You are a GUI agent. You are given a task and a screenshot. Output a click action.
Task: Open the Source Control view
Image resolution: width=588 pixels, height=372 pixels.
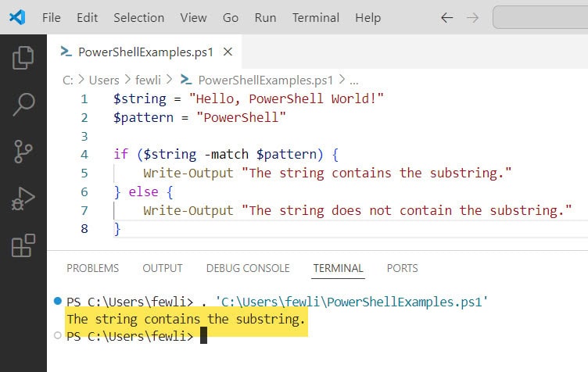point(23,152)
